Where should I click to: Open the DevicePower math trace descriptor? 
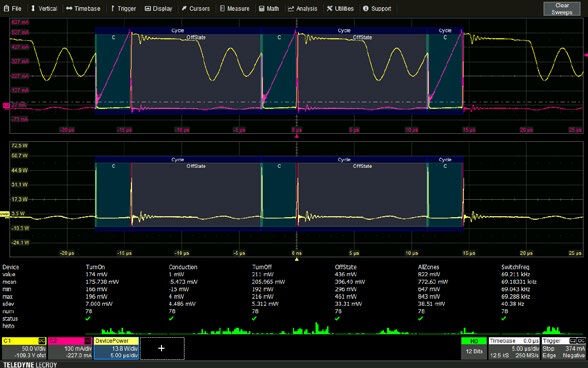tap(116, 348)
